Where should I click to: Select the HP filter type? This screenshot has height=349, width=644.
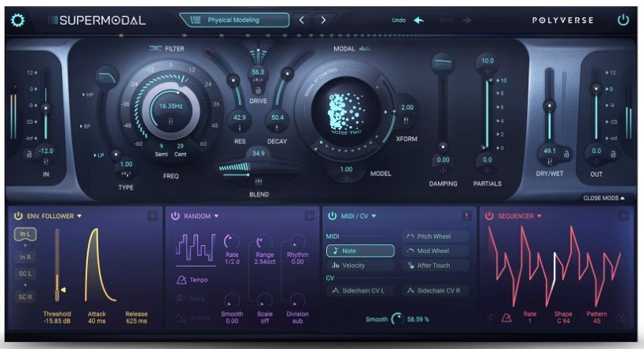(88, 94)
